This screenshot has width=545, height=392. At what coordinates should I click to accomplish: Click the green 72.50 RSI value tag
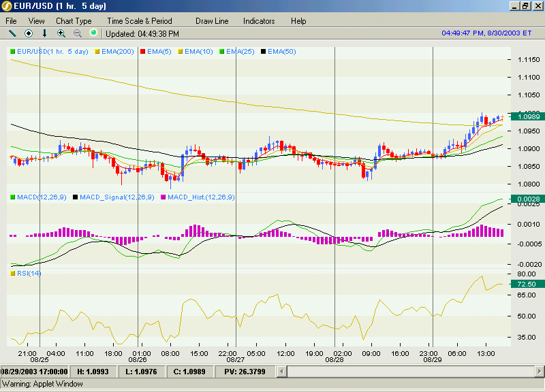pos(527,284)
